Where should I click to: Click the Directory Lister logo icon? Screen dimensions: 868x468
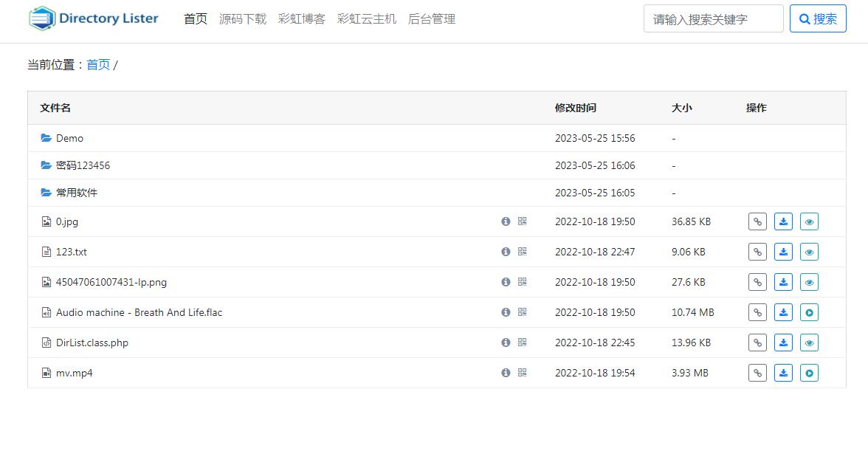(43, 18)
